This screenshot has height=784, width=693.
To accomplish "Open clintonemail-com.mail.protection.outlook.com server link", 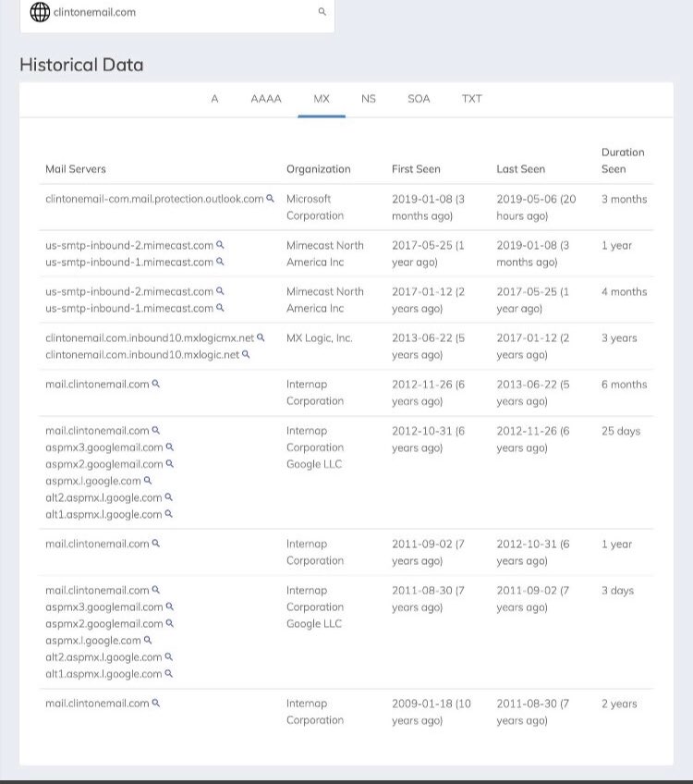I will point(154,199).
